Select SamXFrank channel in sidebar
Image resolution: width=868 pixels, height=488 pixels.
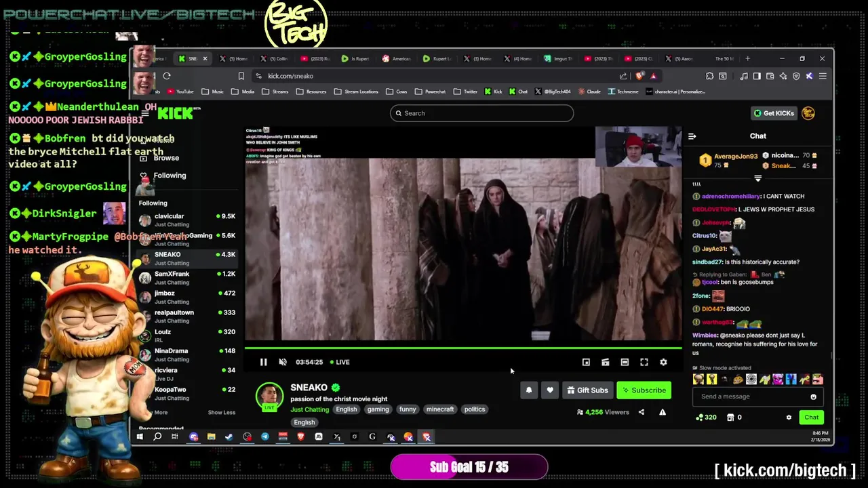point(187,278)
